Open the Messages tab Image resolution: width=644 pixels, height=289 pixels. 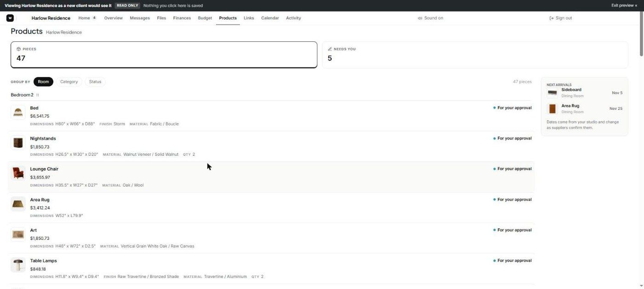140,18
